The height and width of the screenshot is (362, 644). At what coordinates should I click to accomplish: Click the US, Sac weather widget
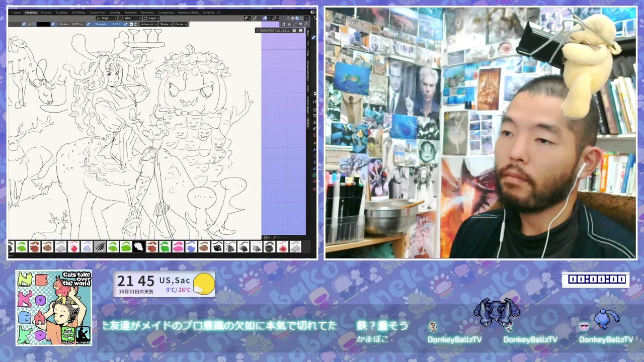[x=164, y=284]
